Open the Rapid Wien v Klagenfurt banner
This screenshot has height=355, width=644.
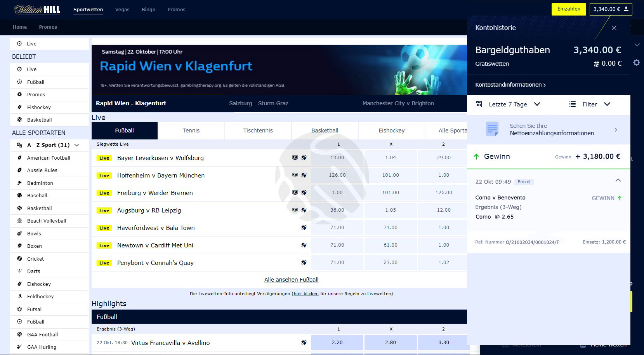(x=279, y=70)
